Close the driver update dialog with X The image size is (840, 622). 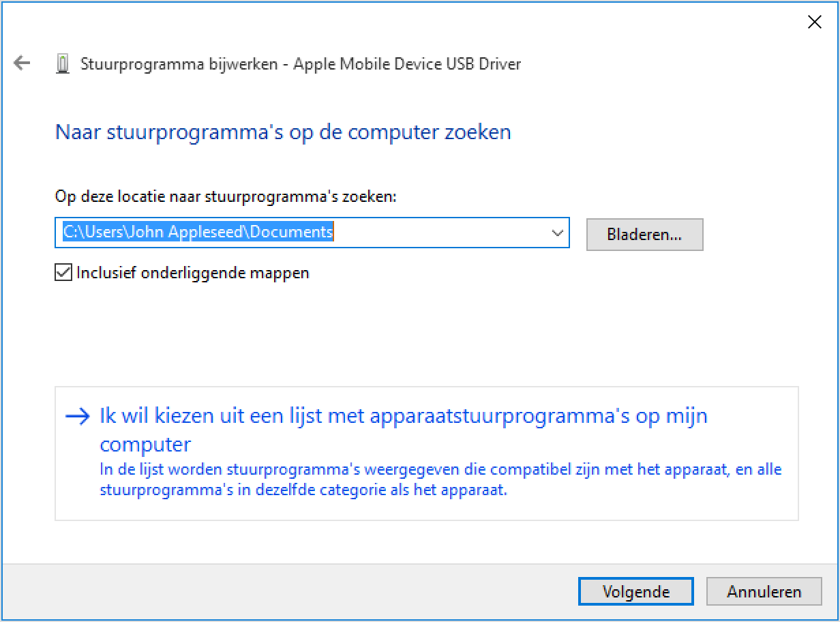[814, 23]
